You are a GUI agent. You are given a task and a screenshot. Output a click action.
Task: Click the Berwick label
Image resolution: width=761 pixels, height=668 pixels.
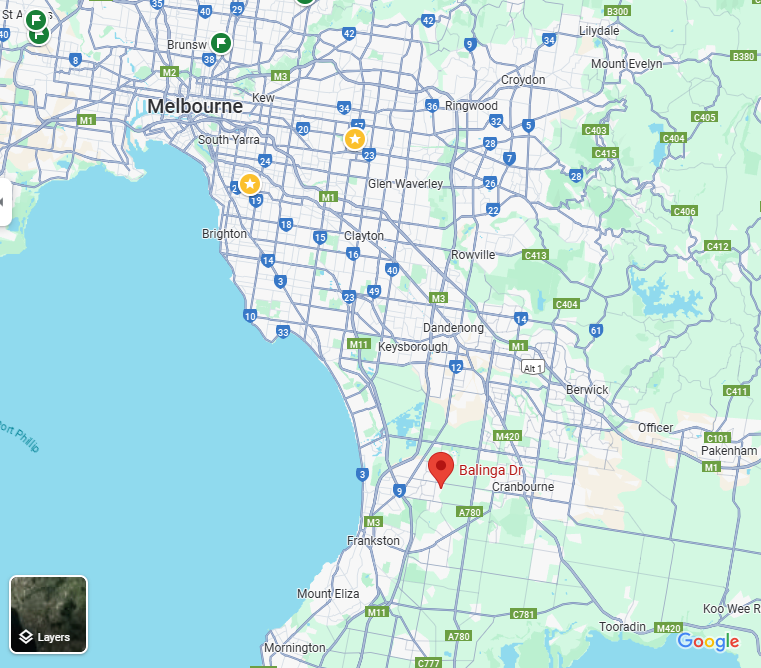tap(587, 389)
